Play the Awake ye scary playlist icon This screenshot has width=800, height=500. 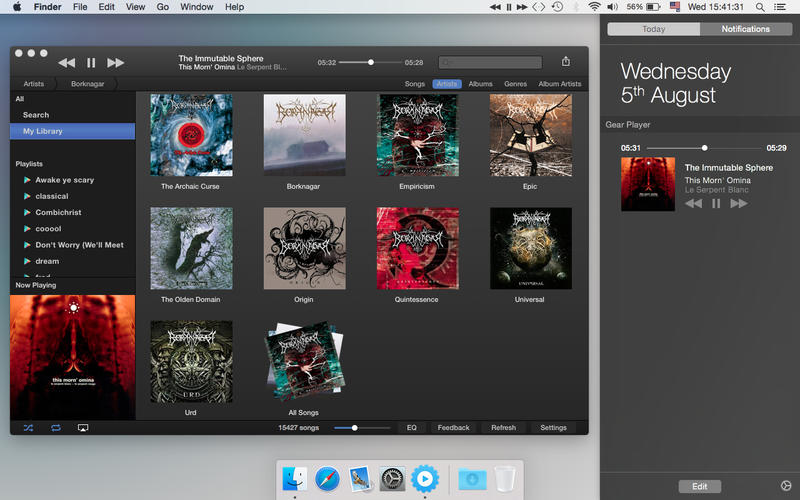(x=27, y=180)
